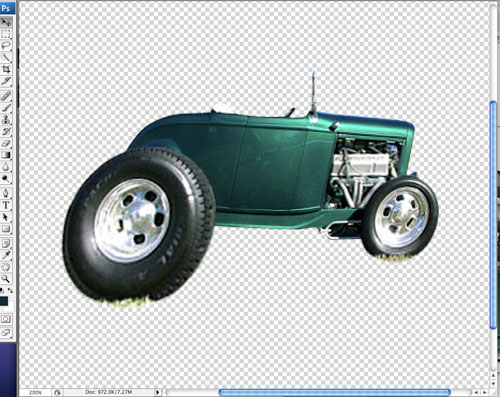Click the horizontal scrollbar thumb
Image resolution: width=500 pixels, height=397 pixels.
tap(335, 392)
